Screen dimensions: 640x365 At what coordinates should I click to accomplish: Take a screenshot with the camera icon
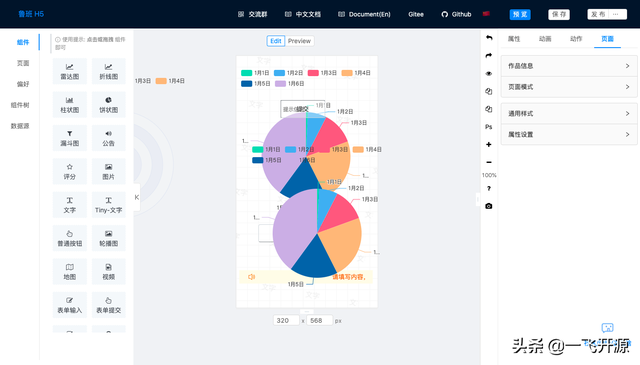489,206
